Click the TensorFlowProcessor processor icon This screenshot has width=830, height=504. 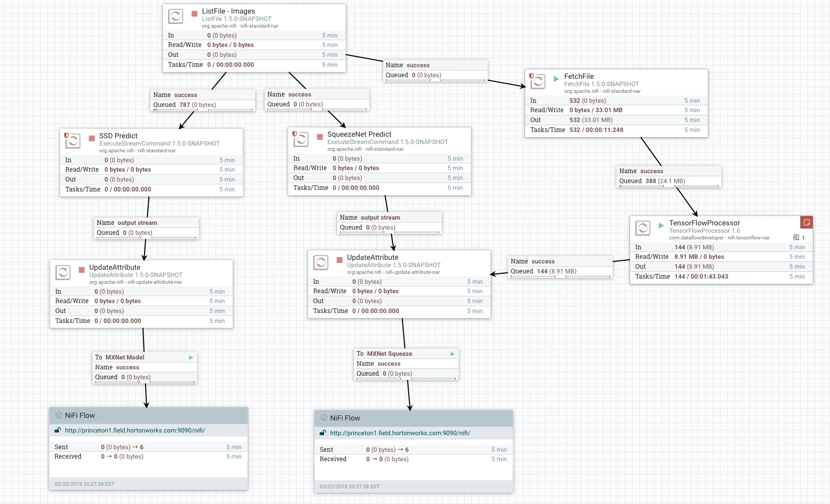click(x=643, y=228)
